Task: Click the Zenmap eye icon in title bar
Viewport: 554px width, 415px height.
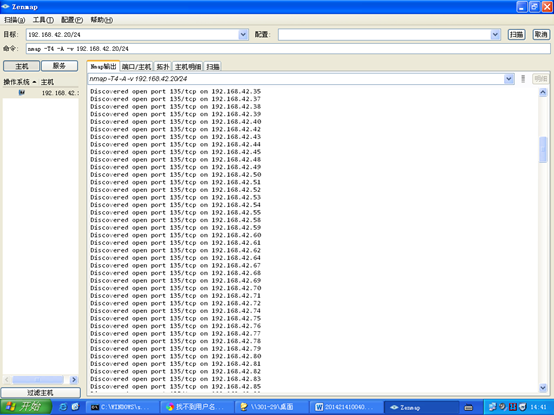Action: [5, 6]
